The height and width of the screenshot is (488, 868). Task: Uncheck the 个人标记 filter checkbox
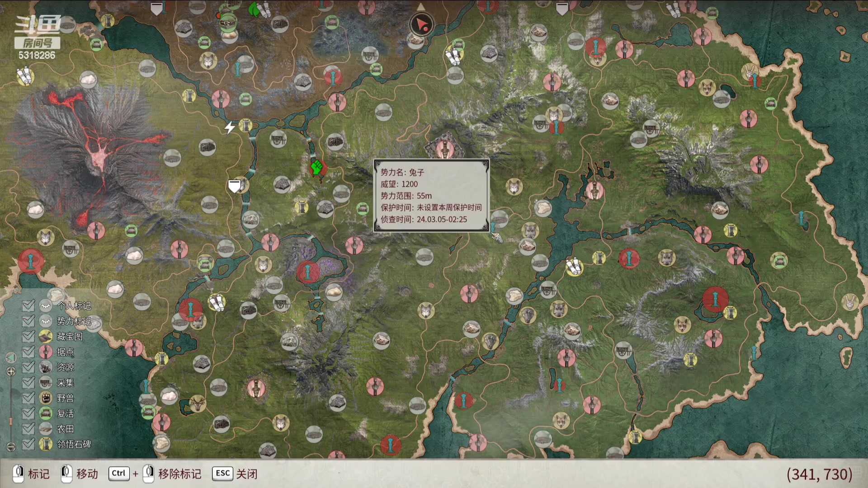coord(28,306)
